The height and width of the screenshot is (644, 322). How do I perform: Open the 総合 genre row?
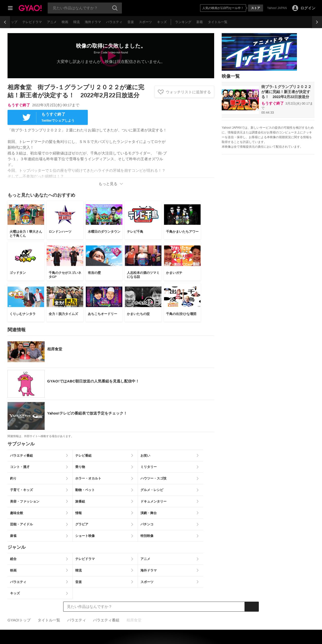[x=40, y=559]
